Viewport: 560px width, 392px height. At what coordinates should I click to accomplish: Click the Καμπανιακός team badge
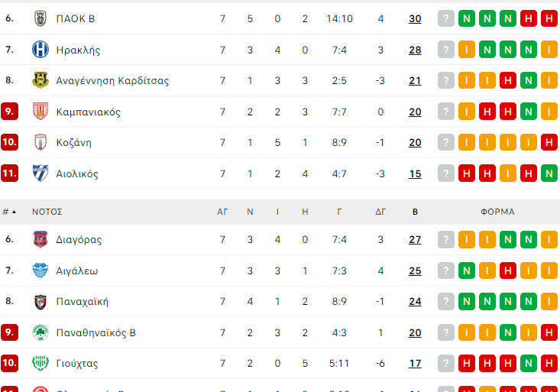point(40,112)
